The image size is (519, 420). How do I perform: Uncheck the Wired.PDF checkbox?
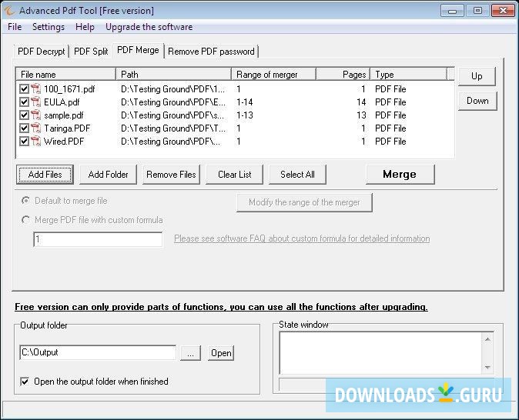tap(24, 142)
